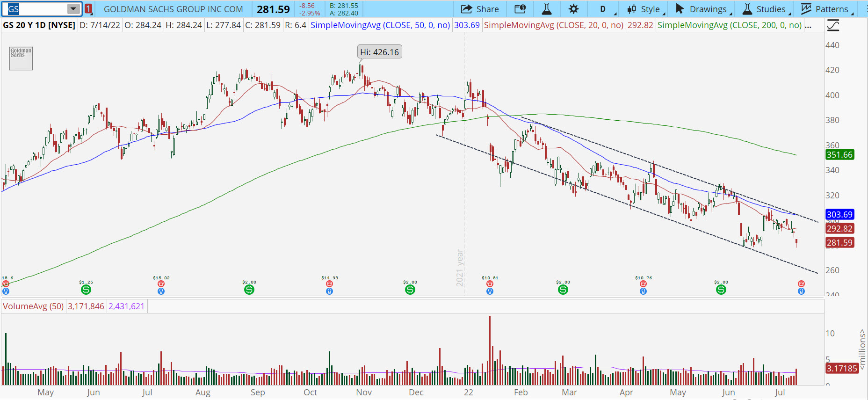
Task: Click the lightbulb icon below the $14.93 earnings marker
Action: [329, 291]
